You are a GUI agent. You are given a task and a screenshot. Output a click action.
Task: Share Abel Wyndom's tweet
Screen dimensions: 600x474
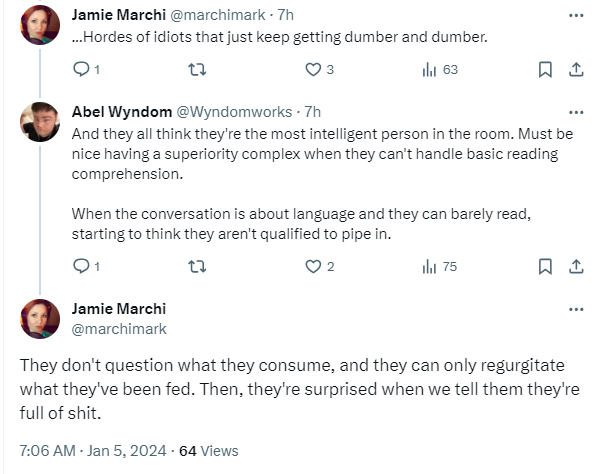576,266
